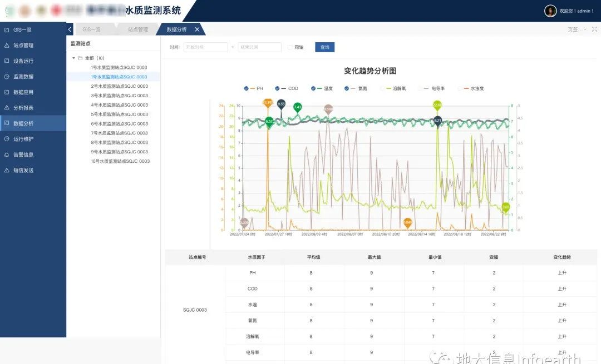The image size is (601, 364).
Task: Click the 运行维护 clock icon in sidebar
Action: 7,139
